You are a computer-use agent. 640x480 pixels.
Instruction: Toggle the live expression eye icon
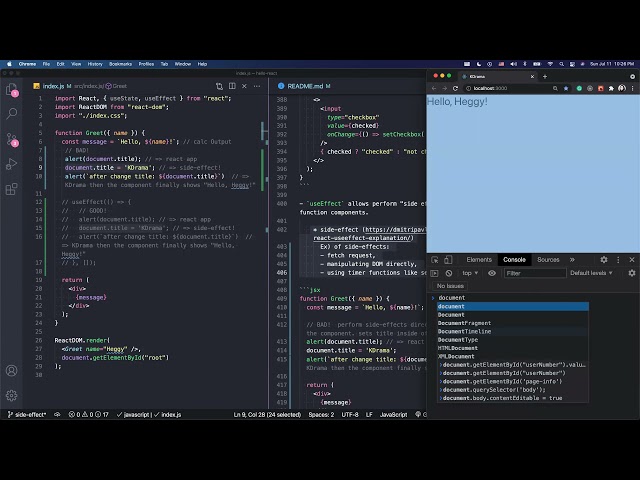[x=492, y=273]
